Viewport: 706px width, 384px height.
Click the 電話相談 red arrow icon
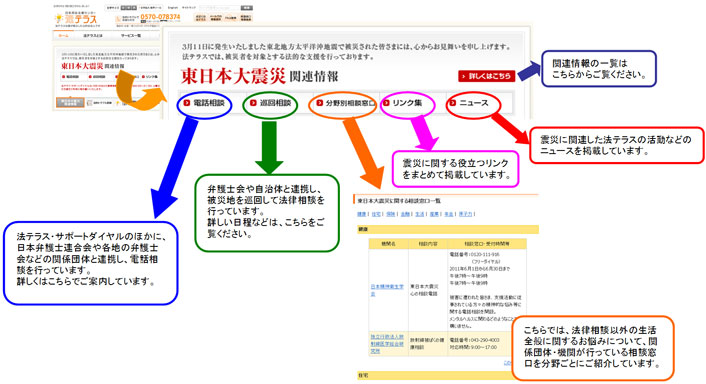186,103
